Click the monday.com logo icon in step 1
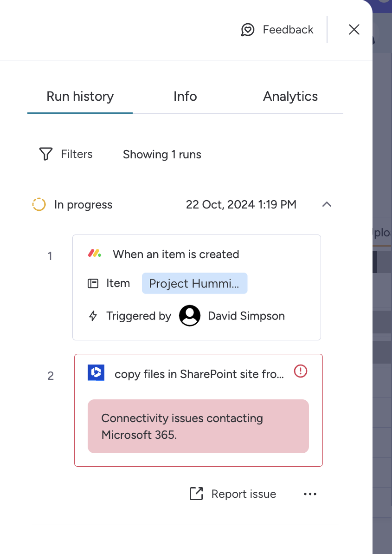The height and width of the screenshot is (554, 392). tap(95, 254)
